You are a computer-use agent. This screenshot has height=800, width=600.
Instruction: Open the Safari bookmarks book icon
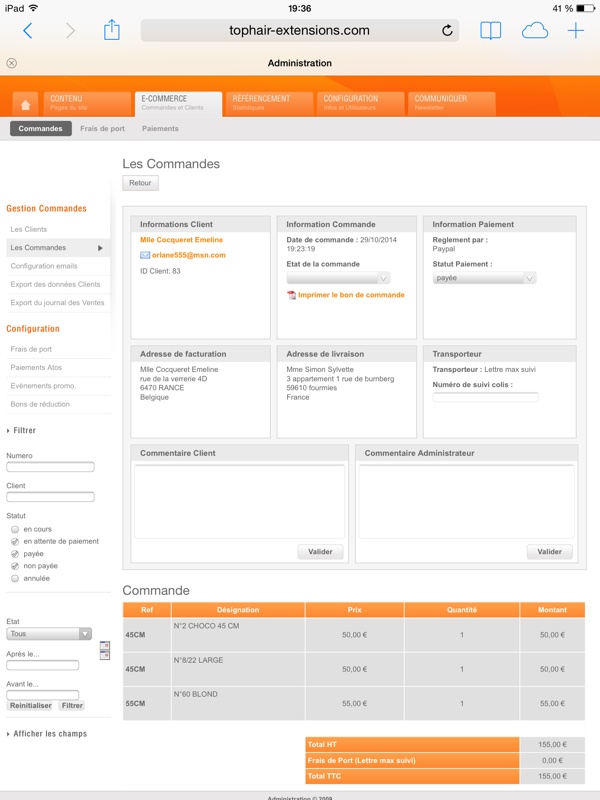click(x=490, y=31)
